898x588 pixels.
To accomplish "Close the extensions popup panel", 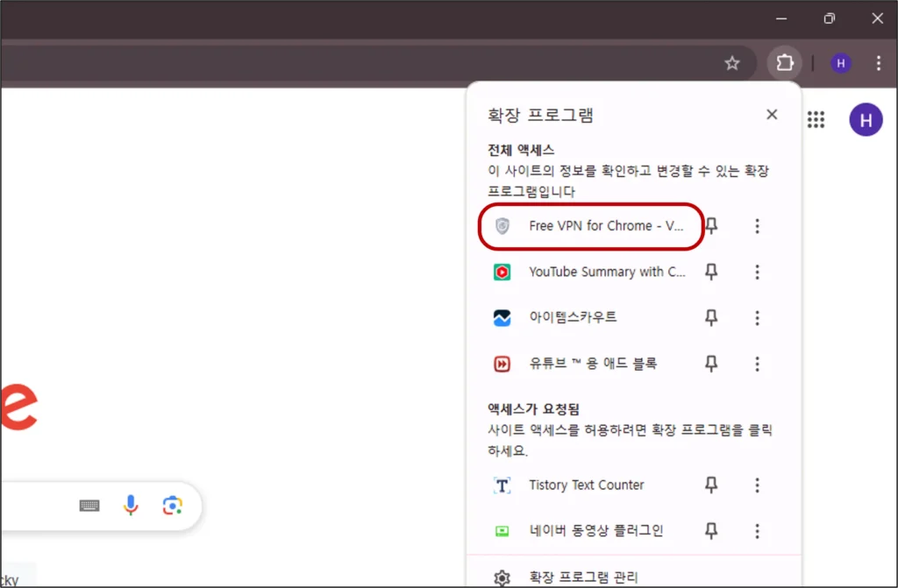I will point(772,114).
